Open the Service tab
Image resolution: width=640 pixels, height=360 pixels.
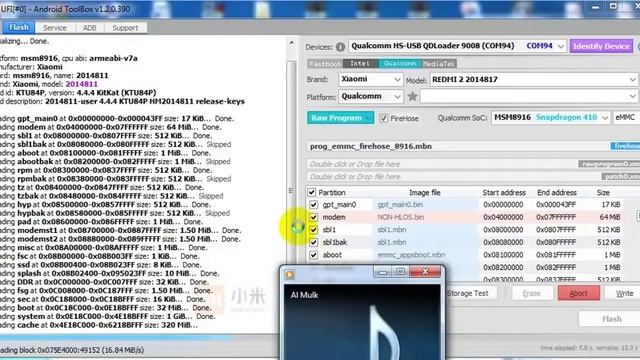[55, 28]
